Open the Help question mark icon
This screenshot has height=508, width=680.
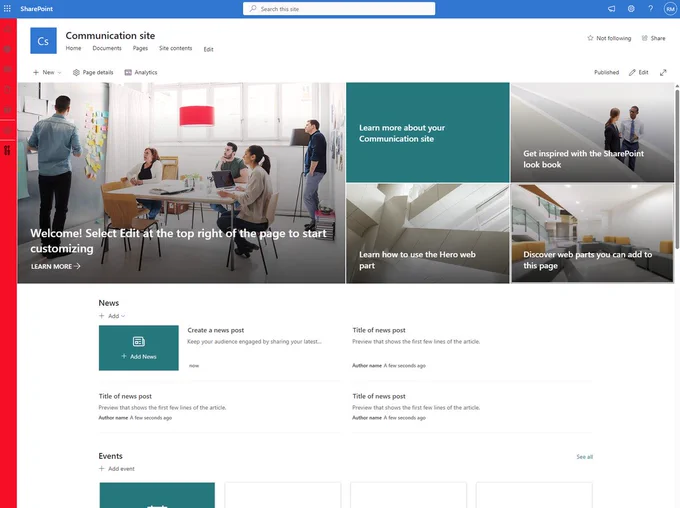click(x=651, y=9)
